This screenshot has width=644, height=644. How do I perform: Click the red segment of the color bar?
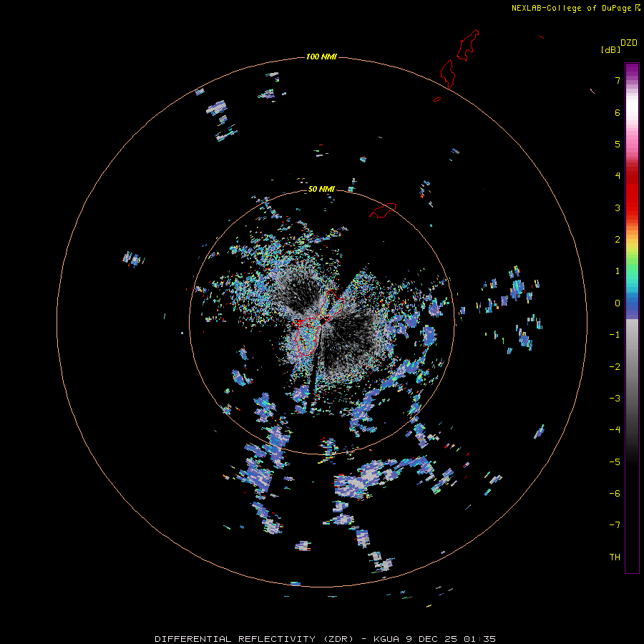pos(632,189)
